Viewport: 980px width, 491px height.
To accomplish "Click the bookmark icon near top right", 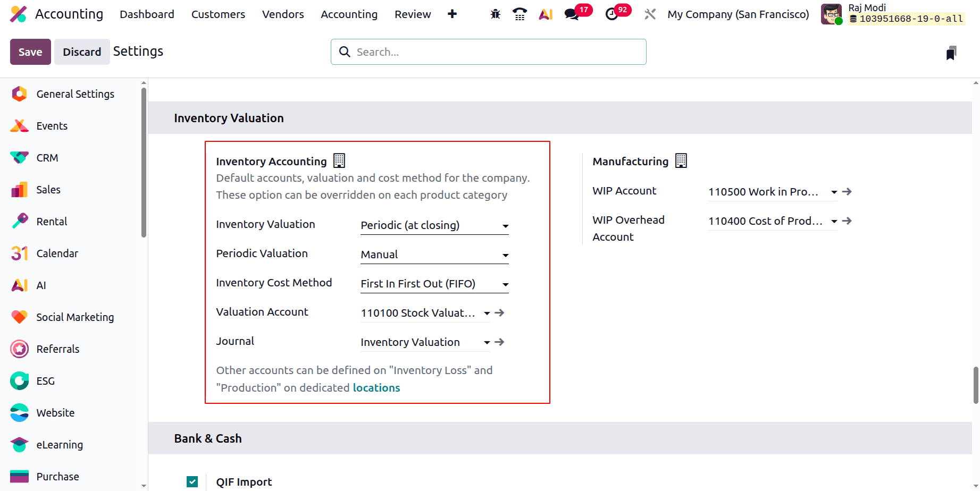I will (x=951, y=52).
